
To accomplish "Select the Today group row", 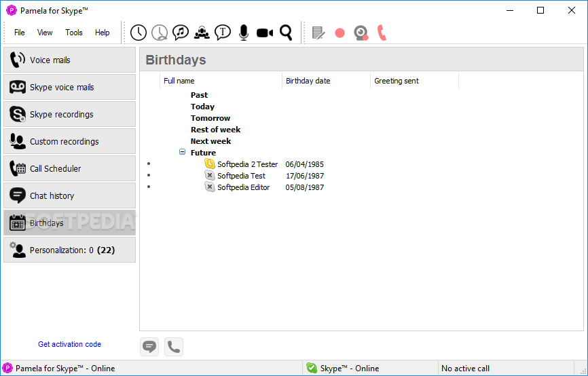I will [x=202, y=107].
